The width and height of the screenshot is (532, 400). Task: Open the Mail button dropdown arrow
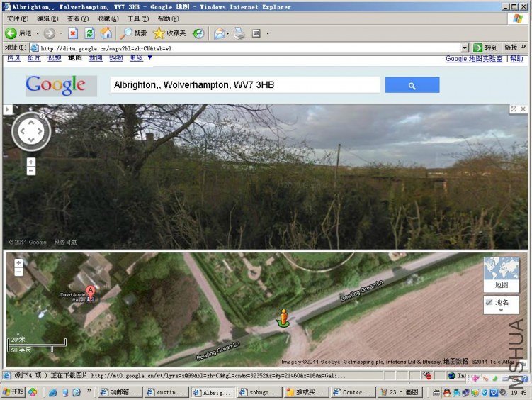pyautogui.click(x=227, y=33)
